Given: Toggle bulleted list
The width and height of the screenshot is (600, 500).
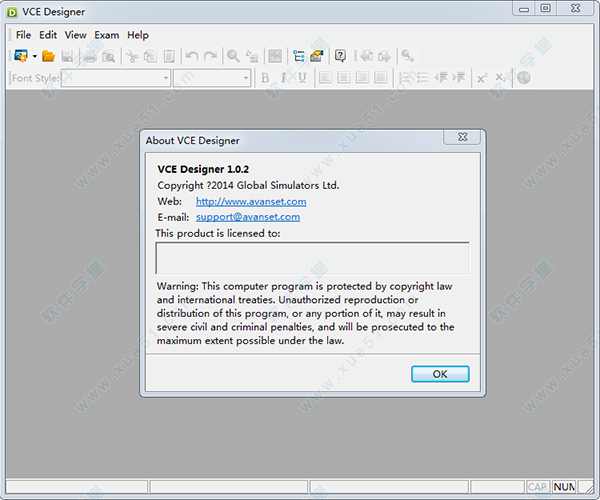Looking at the screenshot, I should point(422,78).
